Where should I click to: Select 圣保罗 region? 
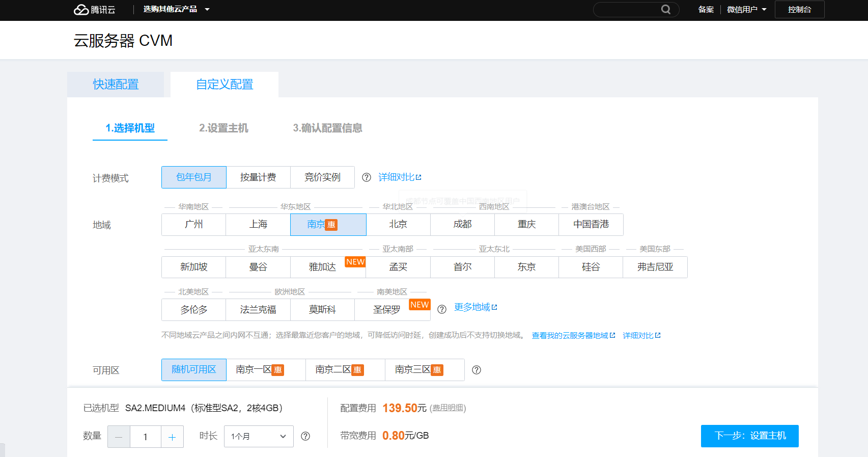[393, 310]
